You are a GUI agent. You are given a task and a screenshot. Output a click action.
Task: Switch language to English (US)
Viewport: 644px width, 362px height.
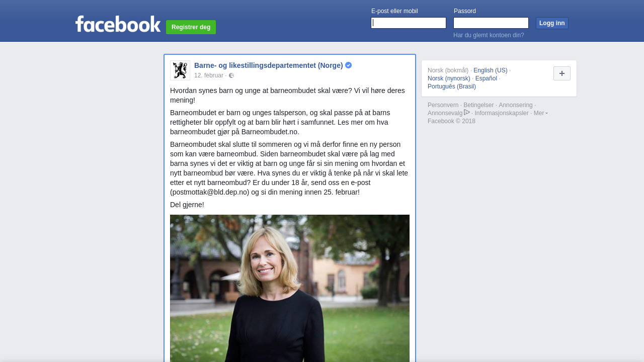pos(491,70)
